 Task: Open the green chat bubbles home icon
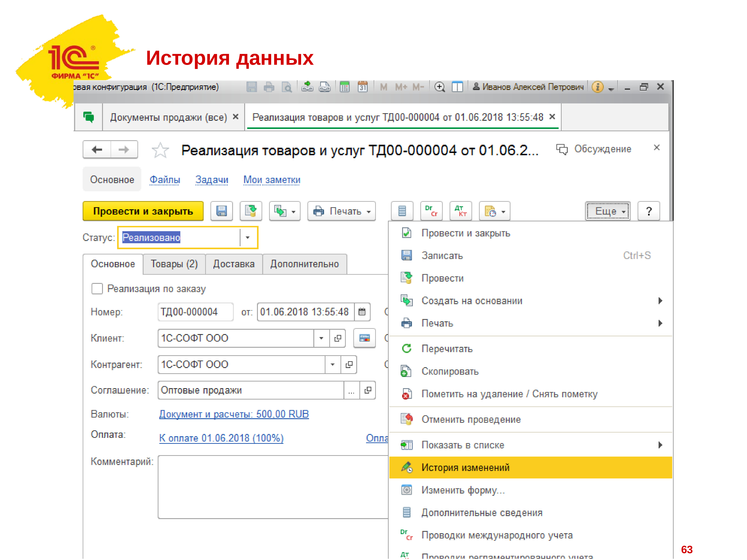(88, 117)
